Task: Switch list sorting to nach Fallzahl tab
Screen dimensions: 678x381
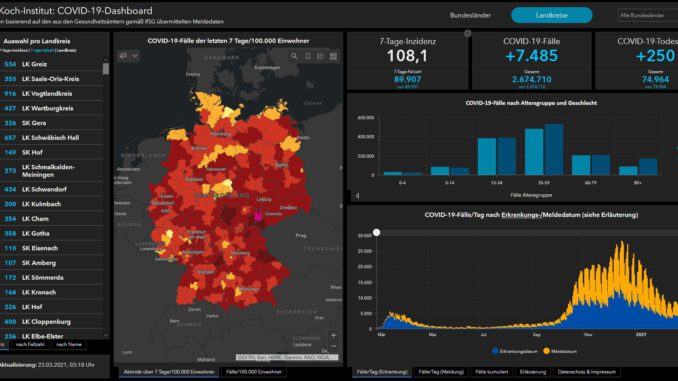Action: point(30,345)
